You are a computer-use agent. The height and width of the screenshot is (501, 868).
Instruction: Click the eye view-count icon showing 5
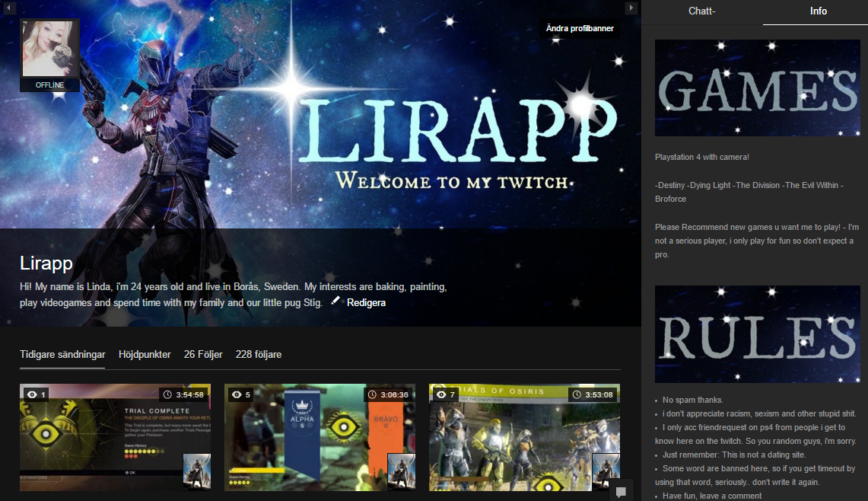click(237, 394)
